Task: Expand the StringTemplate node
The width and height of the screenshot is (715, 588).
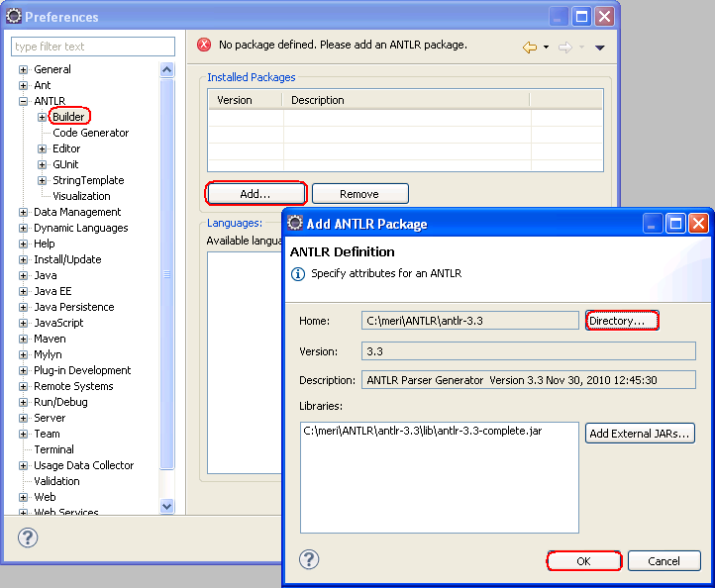Action: point(42,181)
